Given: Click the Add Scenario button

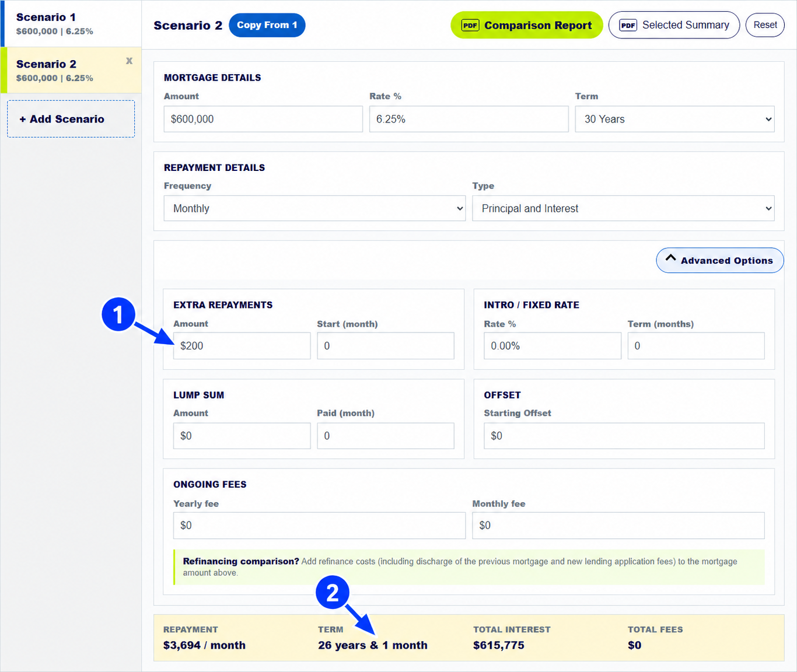Looking at the screenshot, I should click(x=71, y=119).
